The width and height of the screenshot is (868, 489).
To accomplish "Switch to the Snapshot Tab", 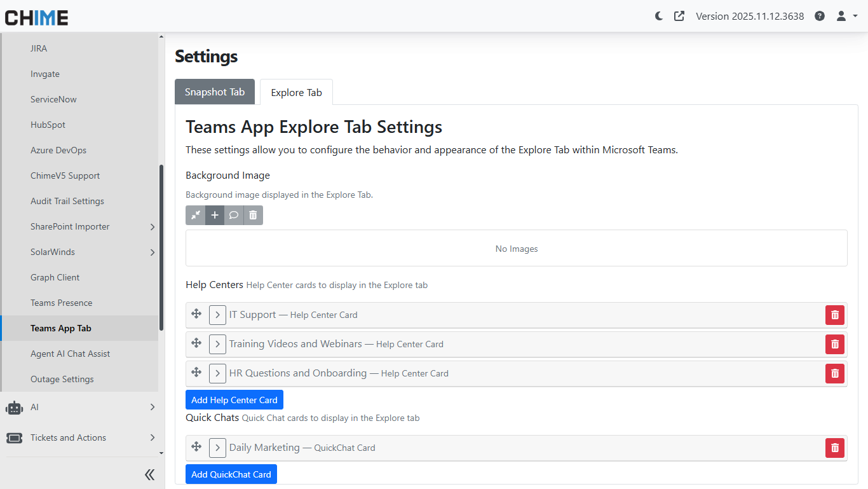I will pyautogui.click(x=215, y=92).
